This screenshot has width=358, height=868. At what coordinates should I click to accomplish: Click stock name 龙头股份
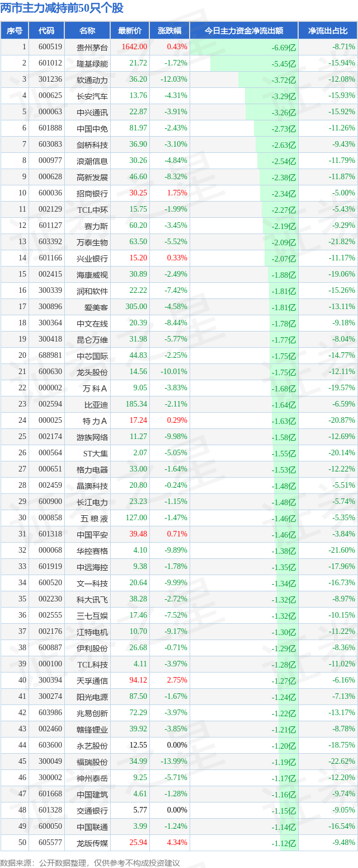92,372
